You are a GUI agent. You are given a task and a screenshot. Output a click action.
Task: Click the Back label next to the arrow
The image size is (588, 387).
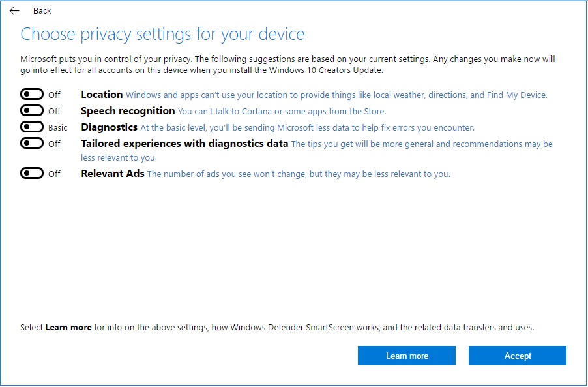pos(42,10)
